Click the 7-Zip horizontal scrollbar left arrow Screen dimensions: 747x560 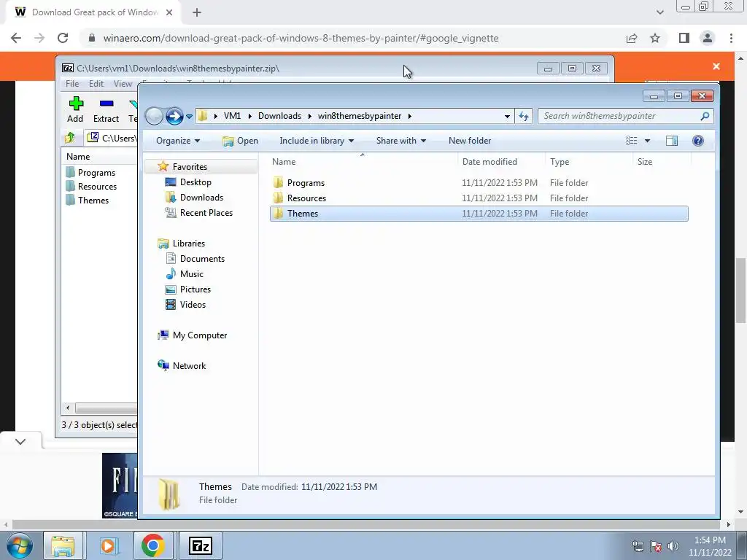pyautogui.click(x=68, y=408)
